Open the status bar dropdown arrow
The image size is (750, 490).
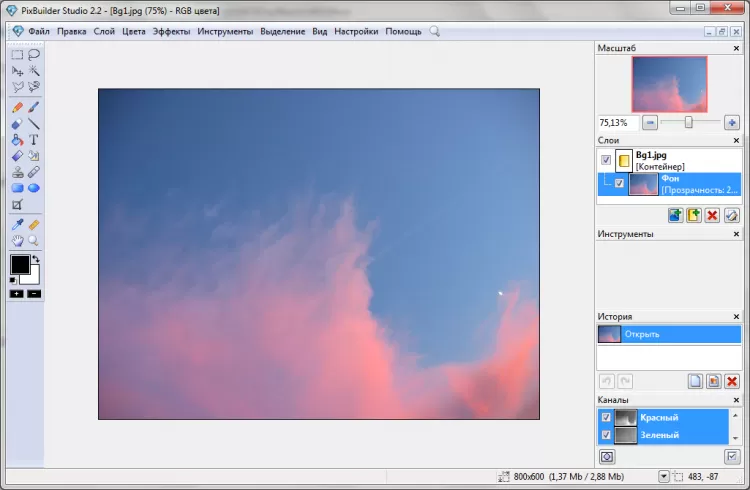point(664,475)
